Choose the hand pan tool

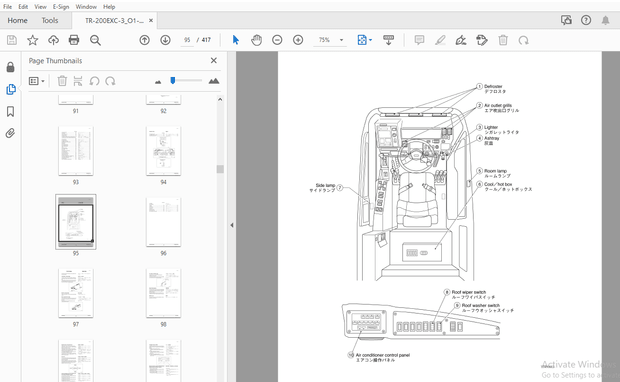(x=257, y=40)
